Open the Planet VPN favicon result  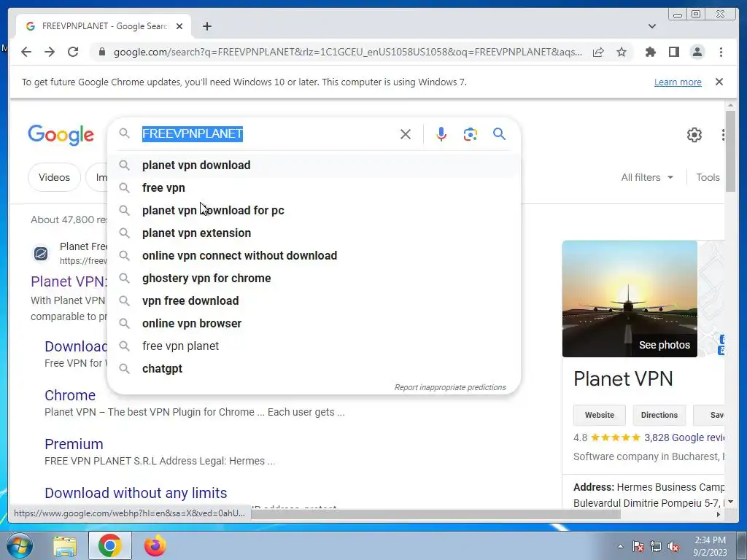[x=41, y=253]
